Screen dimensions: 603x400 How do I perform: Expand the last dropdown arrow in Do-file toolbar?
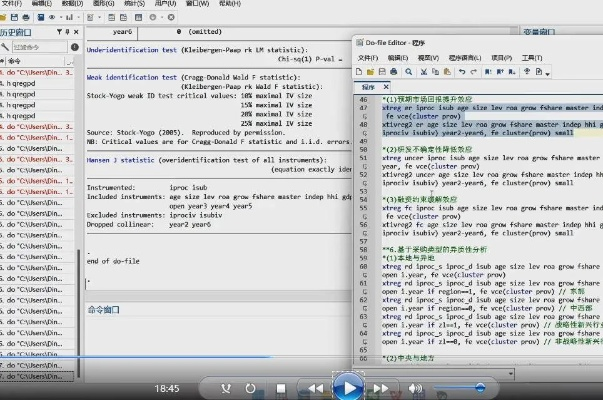(x=548, y=72)
